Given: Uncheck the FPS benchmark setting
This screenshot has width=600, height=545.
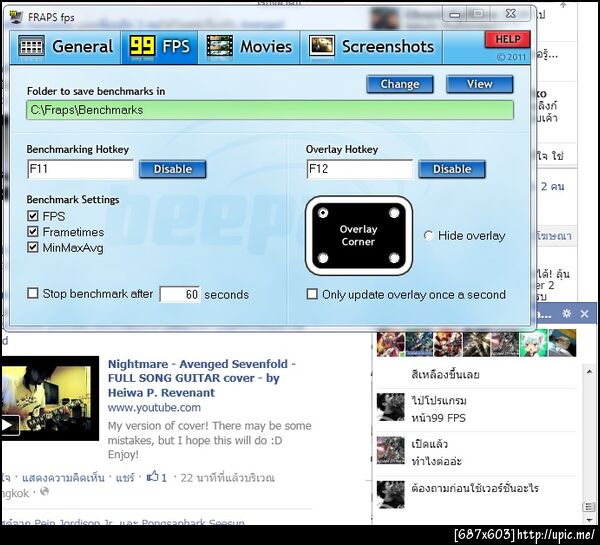Looking at the screenshot, I should click(x=33, y=216).
